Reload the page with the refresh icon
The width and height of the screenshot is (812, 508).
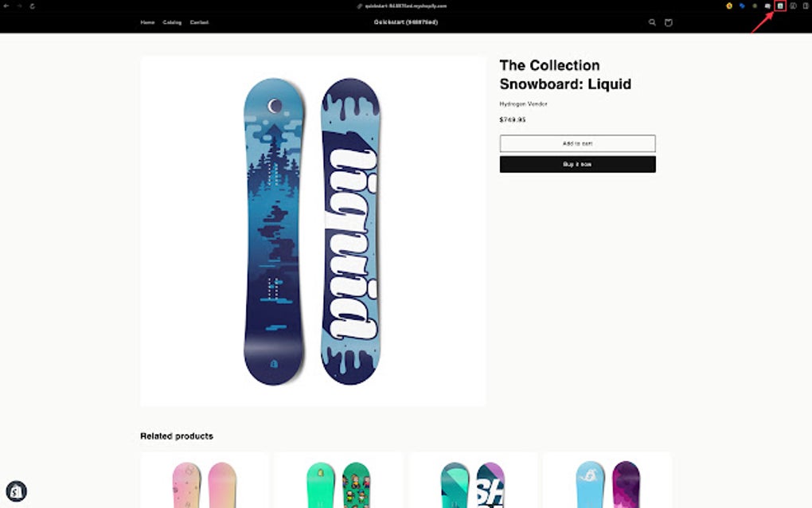click(32, 6)
